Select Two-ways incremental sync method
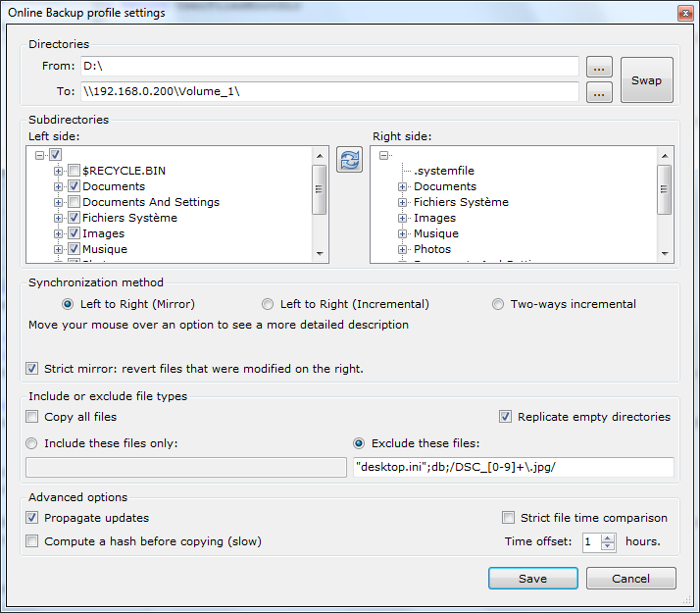This screenshot has width=700, height=613. coord(498,304)
